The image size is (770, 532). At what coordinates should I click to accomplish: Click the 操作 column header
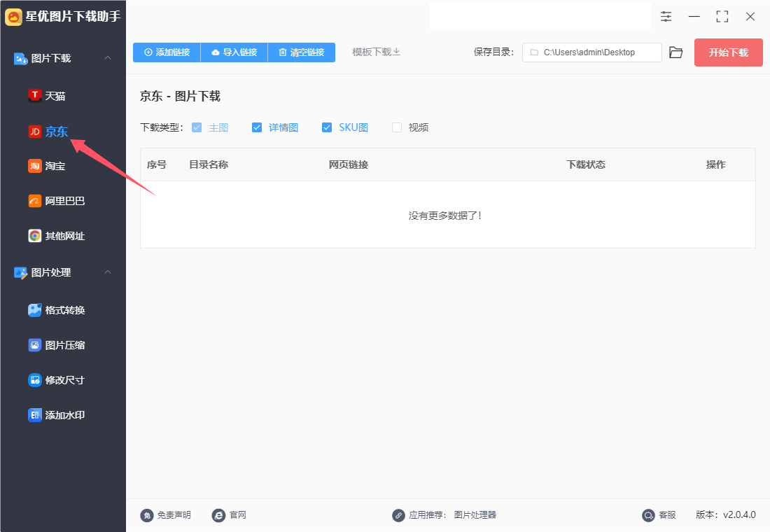coord(716,164)
